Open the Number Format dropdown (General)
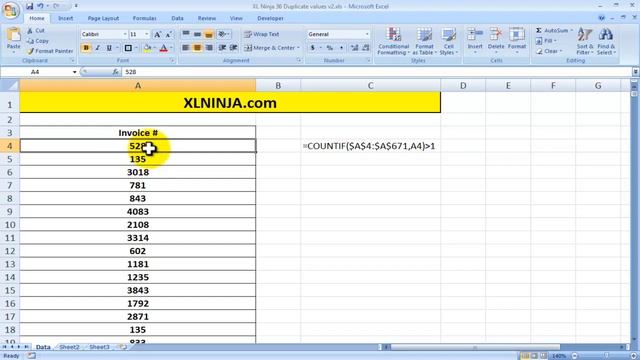 point(367,34)
